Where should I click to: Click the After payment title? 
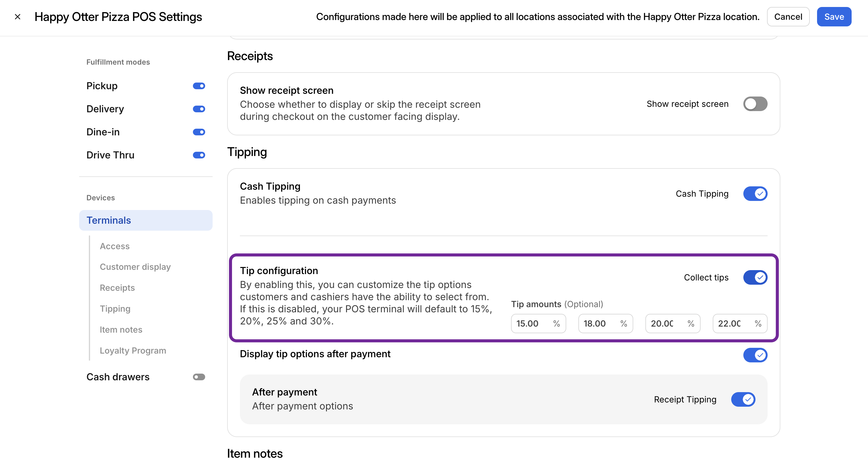tap(284, 392)
